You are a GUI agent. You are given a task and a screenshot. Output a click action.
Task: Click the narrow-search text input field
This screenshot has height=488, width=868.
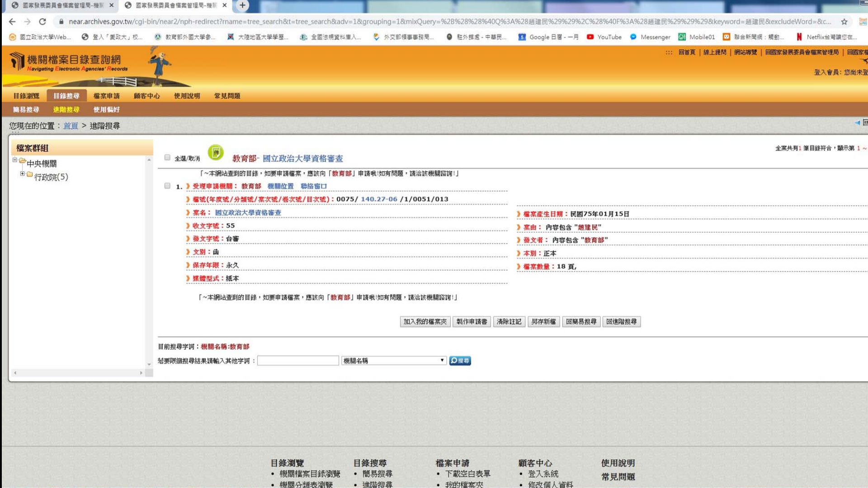pos(298,361)
